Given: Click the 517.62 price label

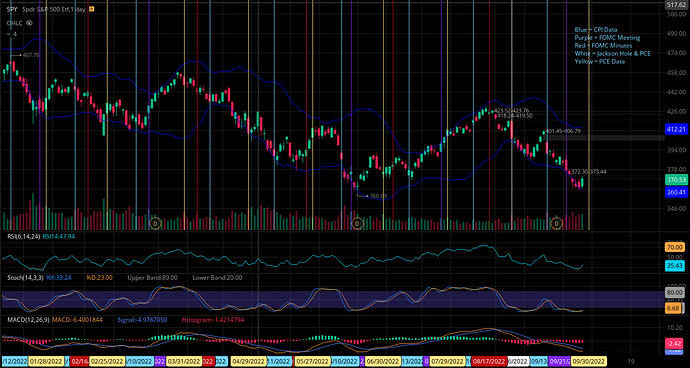Looking at the screenshot, I should [677, 5].
